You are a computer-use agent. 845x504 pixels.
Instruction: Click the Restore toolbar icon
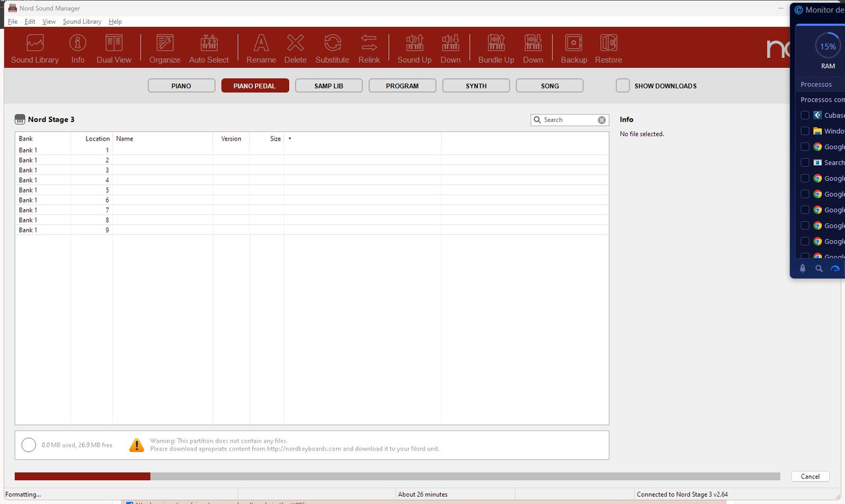click(609, 49)
